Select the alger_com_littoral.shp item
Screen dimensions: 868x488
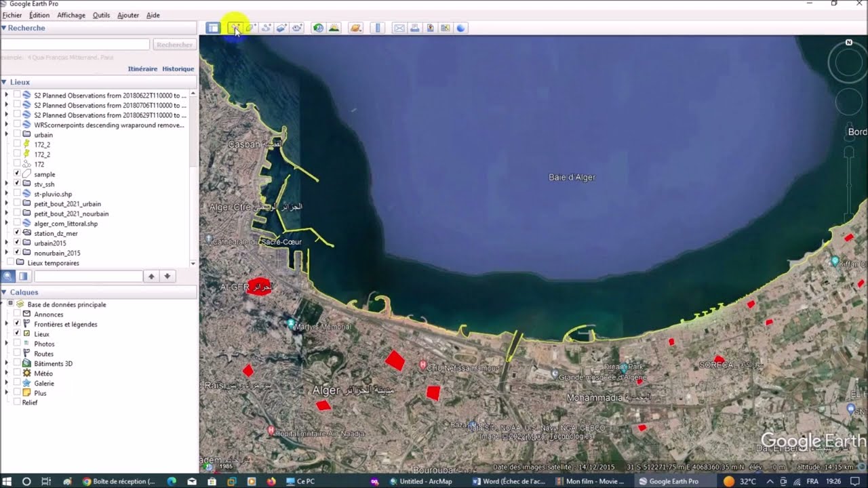point(66,223)
